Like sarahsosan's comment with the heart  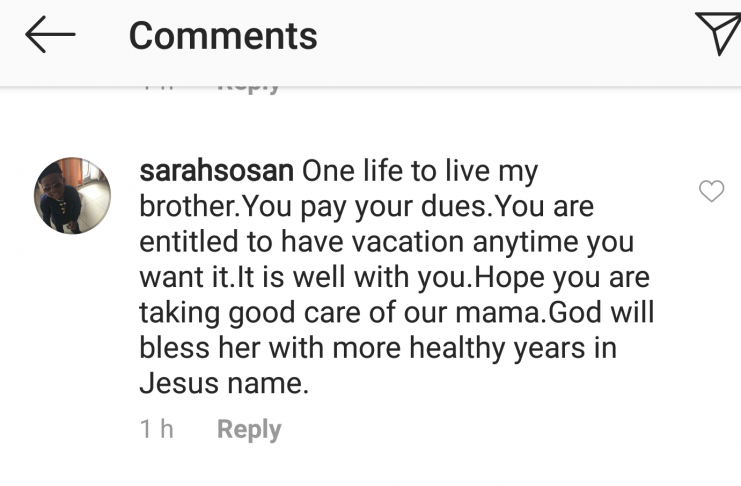click(x=710, y=191)
